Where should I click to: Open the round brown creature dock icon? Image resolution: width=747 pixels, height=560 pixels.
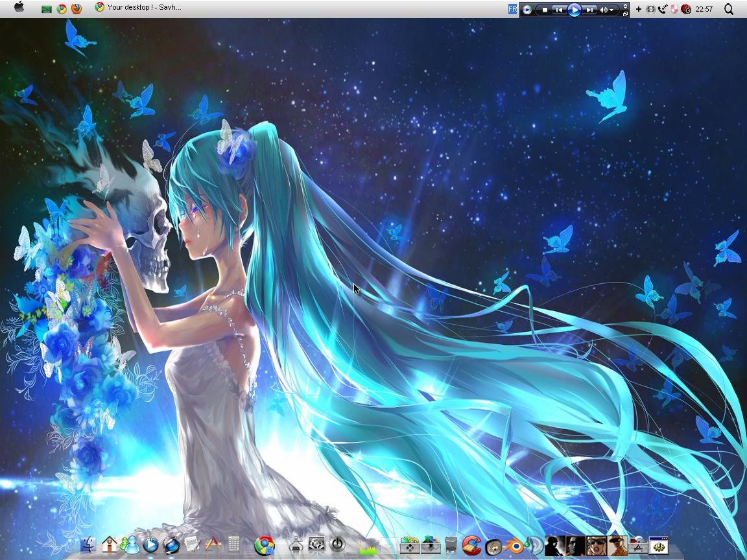[x=493, y=547]
